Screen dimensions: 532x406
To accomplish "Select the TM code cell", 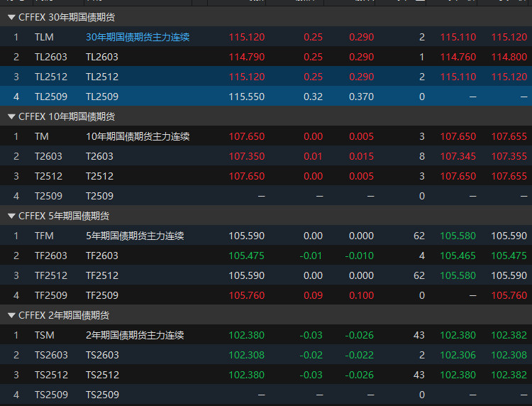I will 42,136.
